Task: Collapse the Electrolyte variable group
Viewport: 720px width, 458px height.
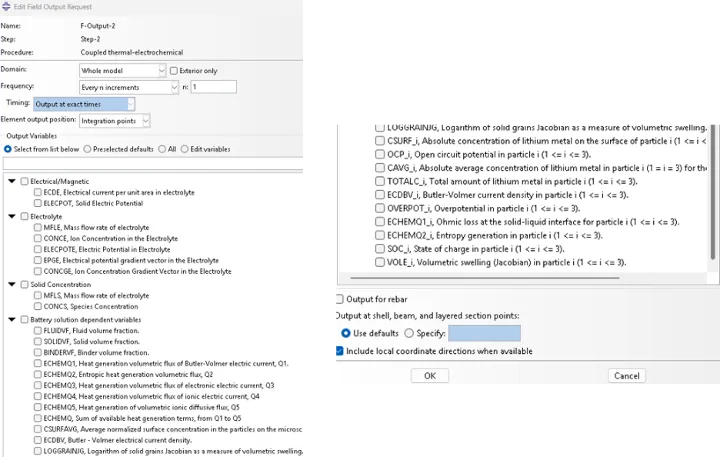Action: (x=11, y=216)
